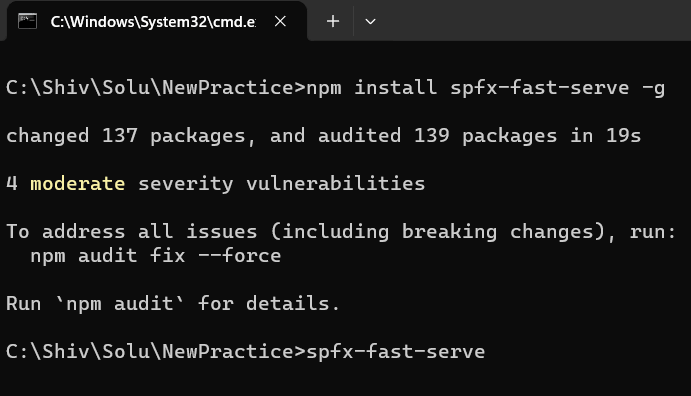691x396 pixels.
Task: Open a new terminal tab with plus
Action: (x=333, y=21)
